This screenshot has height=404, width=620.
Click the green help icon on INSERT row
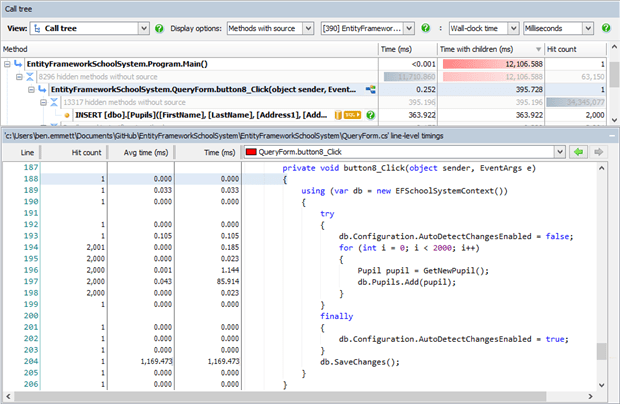tap(370, 115)
